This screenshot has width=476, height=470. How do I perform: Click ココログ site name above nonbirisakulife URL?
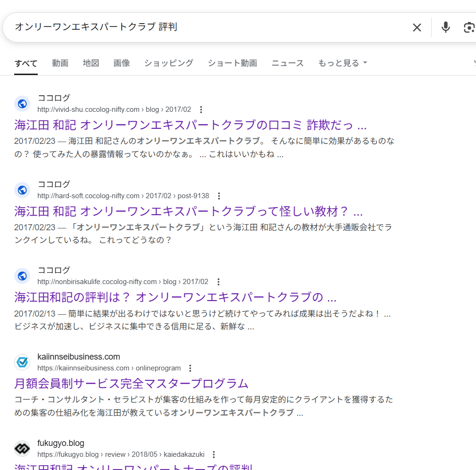click(54, 270)
